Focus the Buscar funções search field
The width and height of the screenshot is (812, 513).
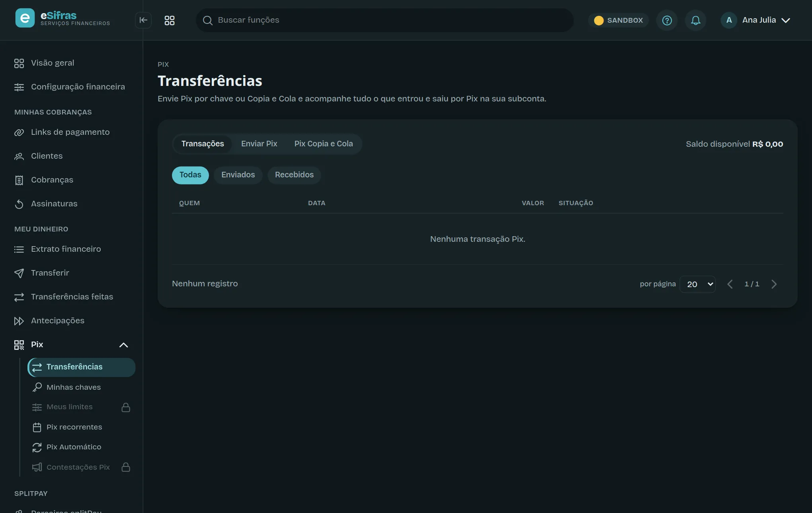(x=385, y=20)
